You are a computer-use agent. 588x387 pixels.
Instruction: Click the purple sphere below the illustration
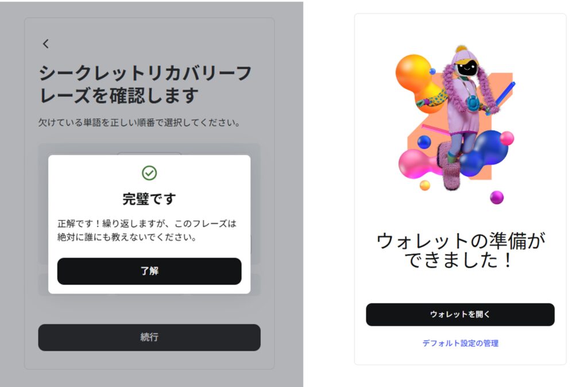497,198
